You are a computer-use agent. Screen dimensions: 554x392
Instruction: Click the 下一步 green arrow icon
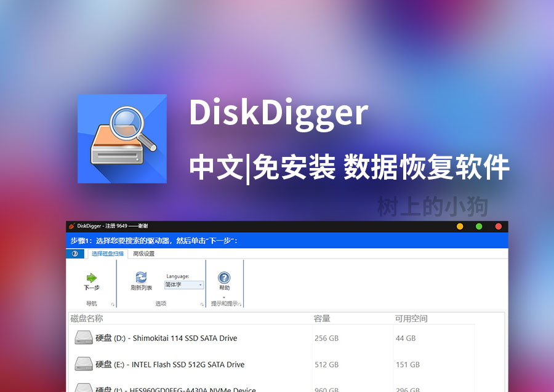[x=90, y=277]
